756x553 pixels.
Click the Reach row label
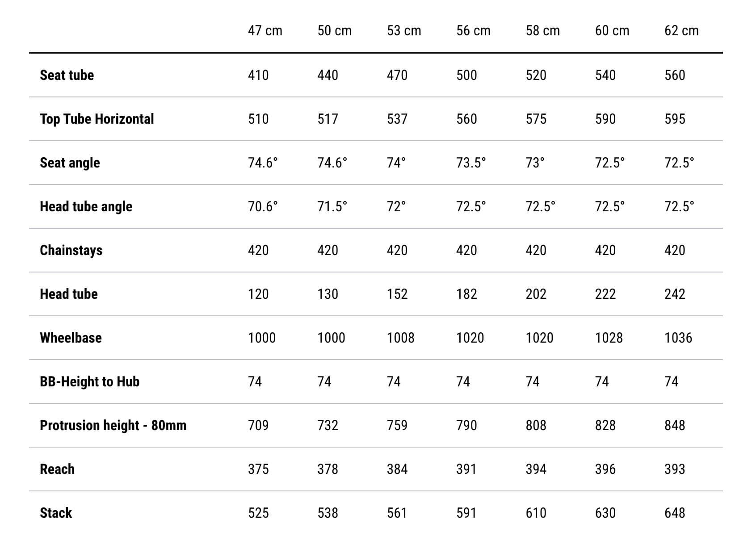pyautogui.click(x=57, y=469)
